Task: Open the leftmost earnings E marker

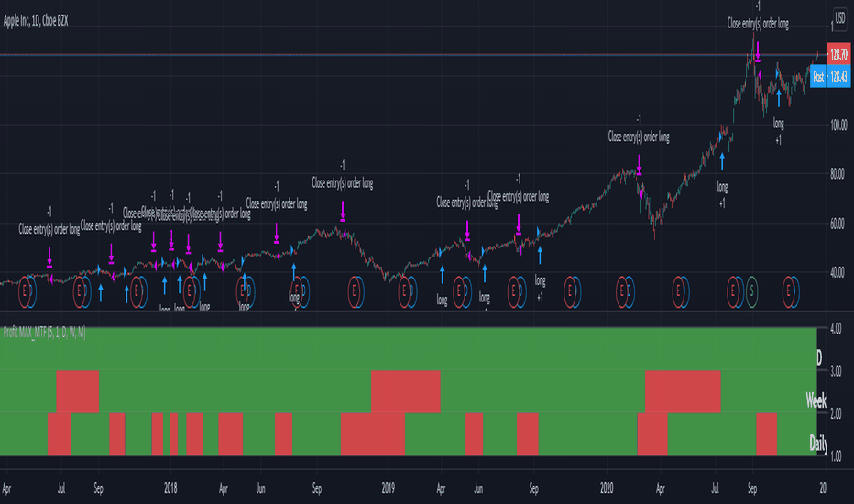Action: tap(24, 291)
